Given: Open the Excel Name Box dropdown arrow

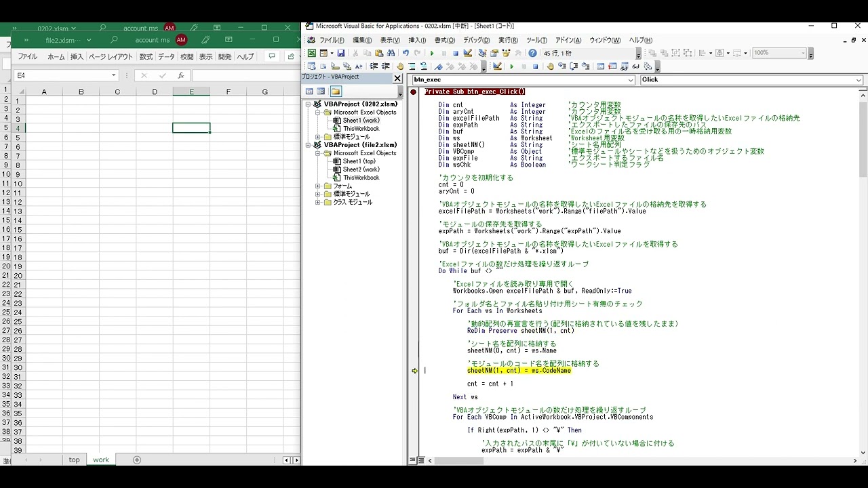Looking at the screenshot, I should 114,75.
